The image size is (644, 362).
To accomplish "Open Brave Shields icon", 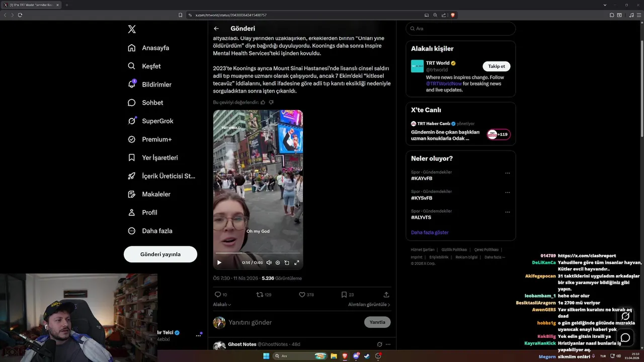I will tap(453, 15).
